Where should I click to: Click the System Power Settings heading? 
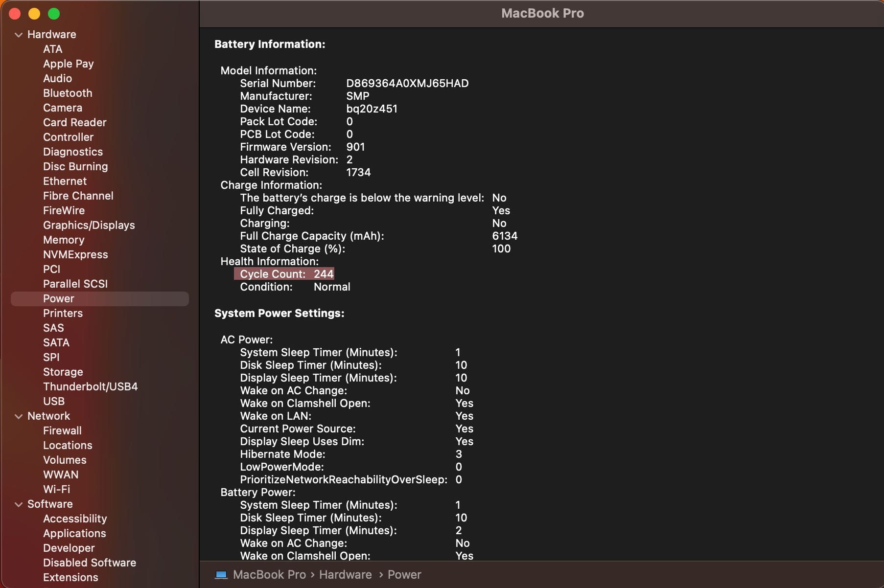pos(279,313)
